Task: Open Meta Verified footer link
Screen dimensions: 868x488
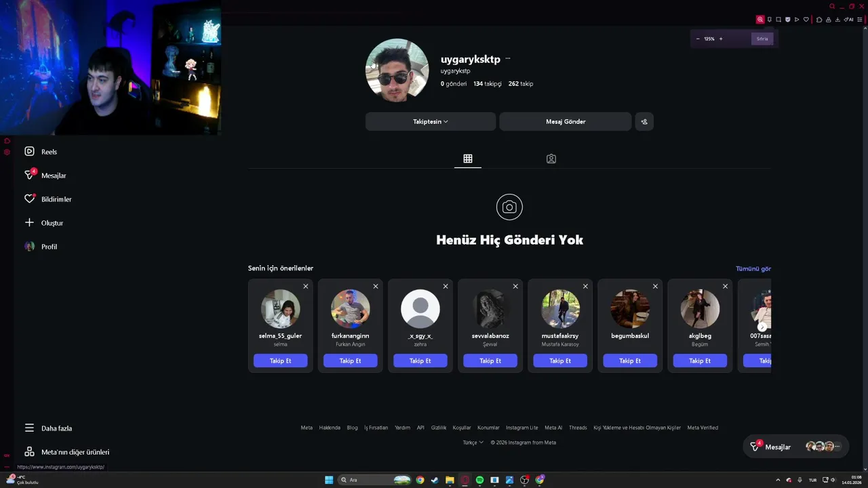Action: coord(703,428)
